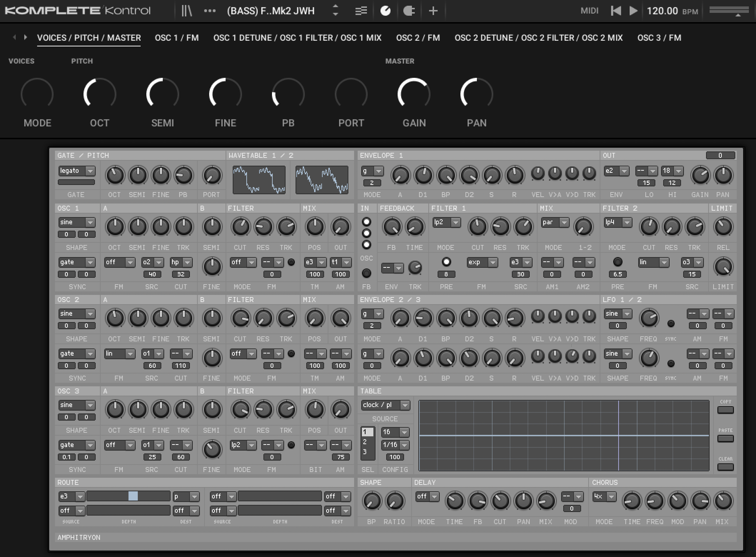Toggle Filter 1 PRE button
Image resolution: width=756 pixels, height=557 pixels.
[446, 262]
